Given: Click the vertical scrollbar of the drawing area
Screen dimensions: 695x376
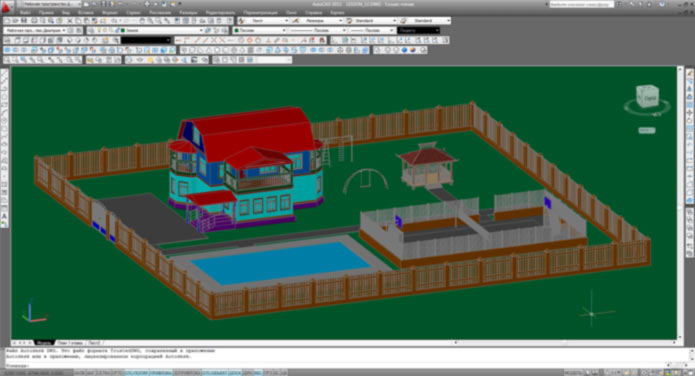Looking at the screenshot, I should [681, 203].
